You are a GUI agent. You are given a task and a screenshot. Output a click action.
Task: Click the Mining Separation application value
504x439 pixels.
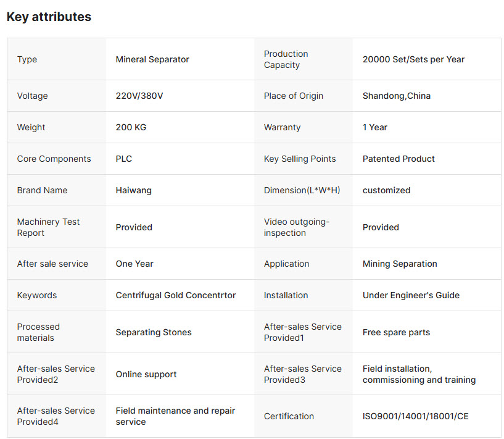coord(400,264)
